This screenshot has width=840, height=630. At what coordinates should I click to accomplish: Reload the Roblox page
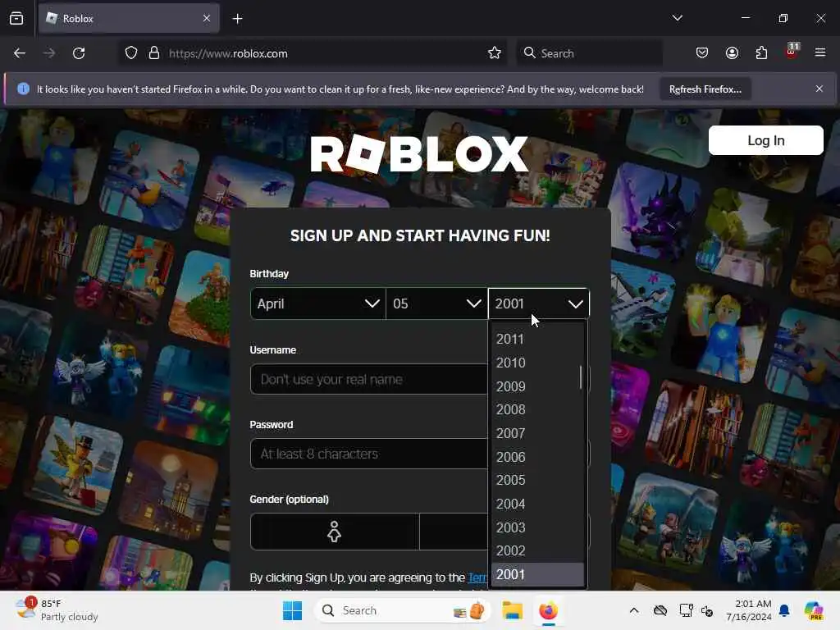click(79, 53)
